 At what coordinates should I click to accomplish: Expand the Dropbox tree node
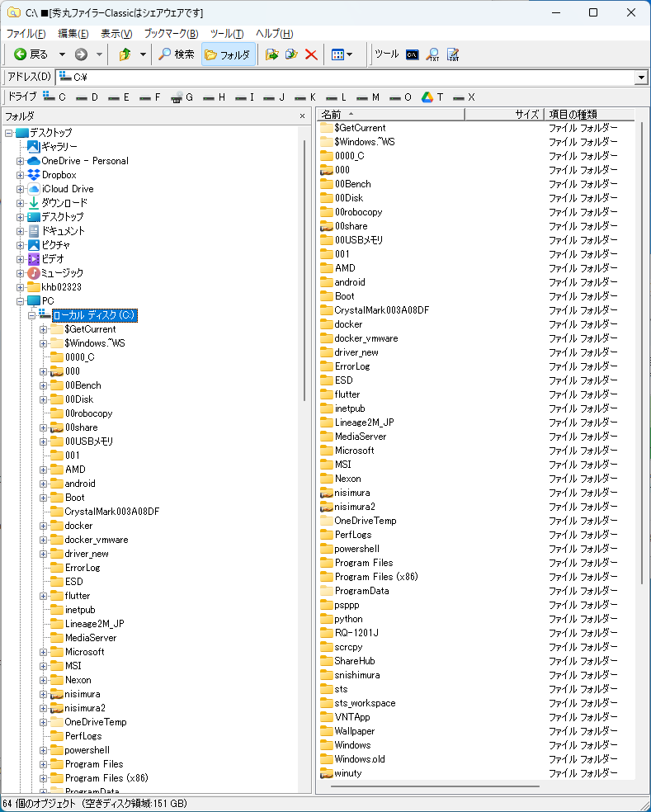tap(20, 175)
